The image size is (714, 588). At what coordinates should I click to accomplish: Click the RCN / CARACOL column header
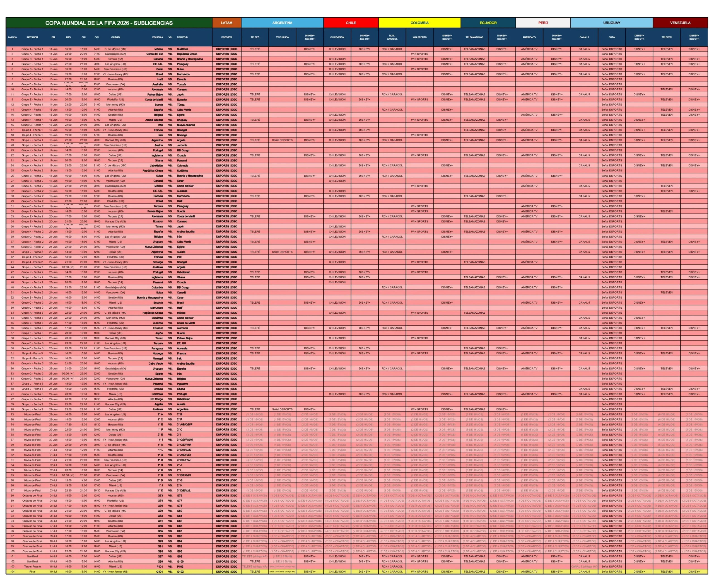click(x=392, y=37)
